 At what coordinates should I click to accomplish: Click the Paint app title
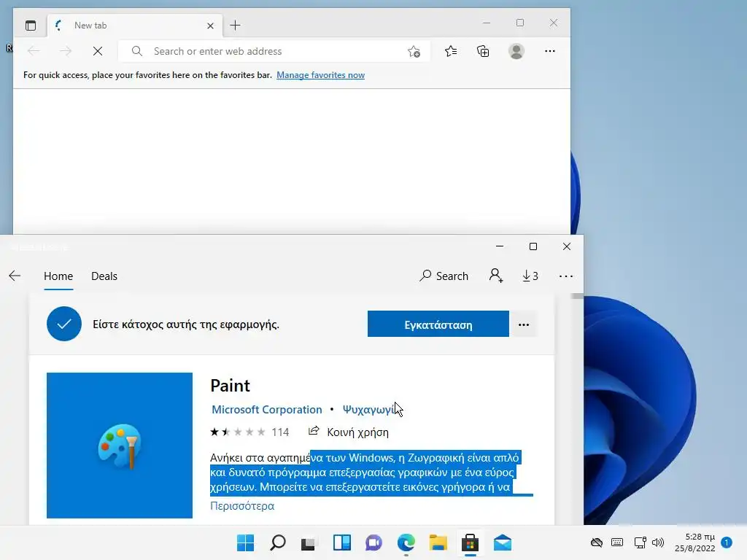(230, 385)
